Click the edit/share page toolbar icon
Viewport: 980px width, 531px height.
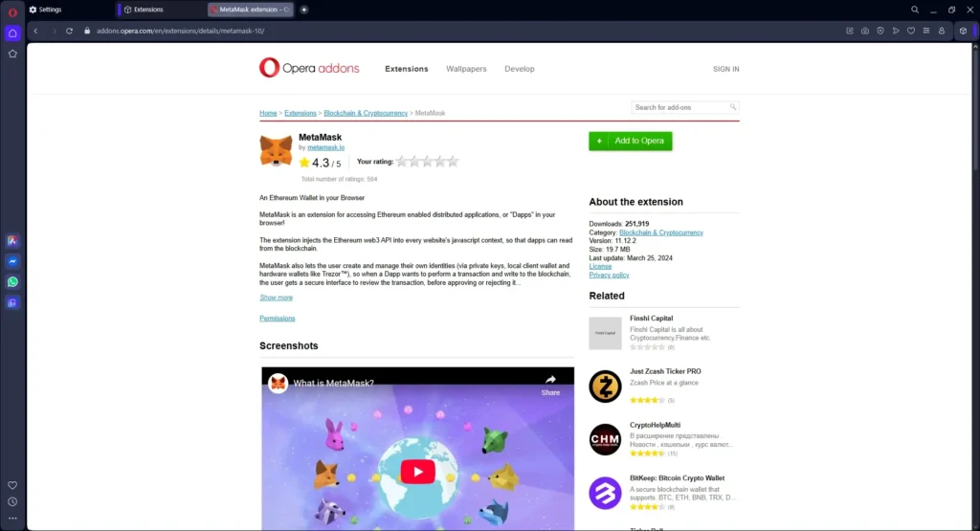click(850, 31)
